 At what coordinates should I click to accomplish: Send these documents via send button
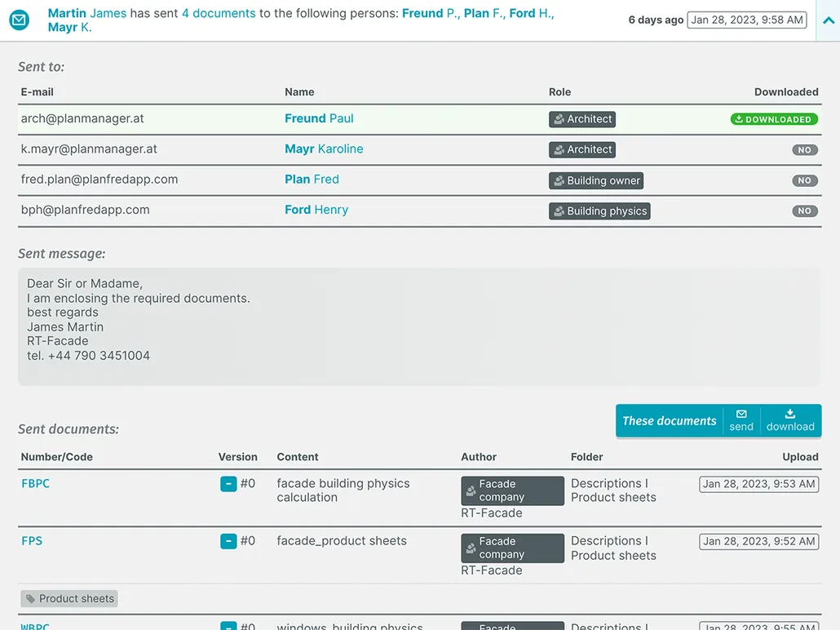(x=741, y=421)
